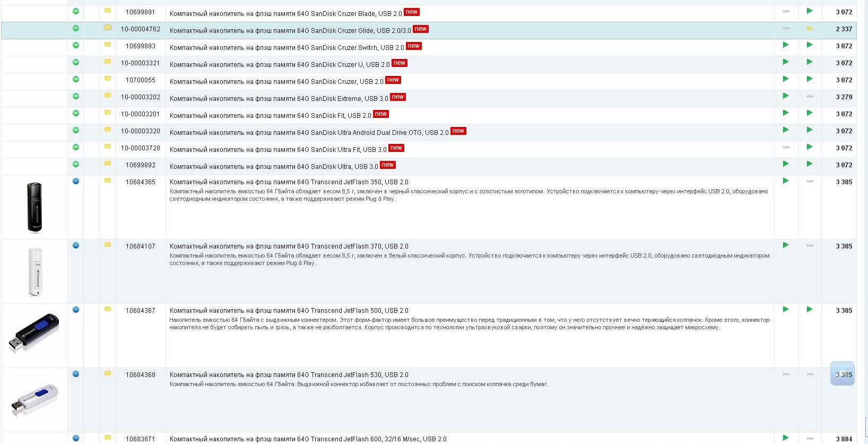Click the JetFlash 500 description paragraph
This screenshot has width=868, height=444.
coord(470,323)
